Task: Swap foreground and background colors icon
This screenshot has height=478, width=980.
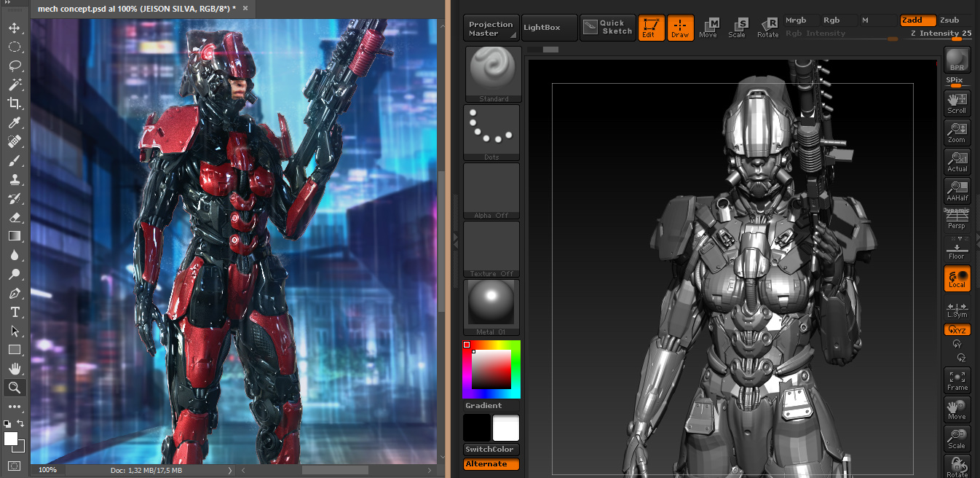Action: pyautogui.click(x=20, y=423)
